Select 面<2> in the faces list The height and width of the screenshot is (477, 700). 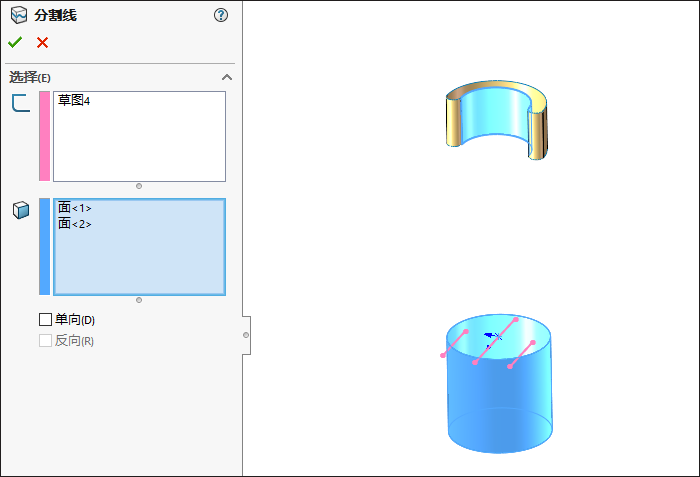point(75,223)
